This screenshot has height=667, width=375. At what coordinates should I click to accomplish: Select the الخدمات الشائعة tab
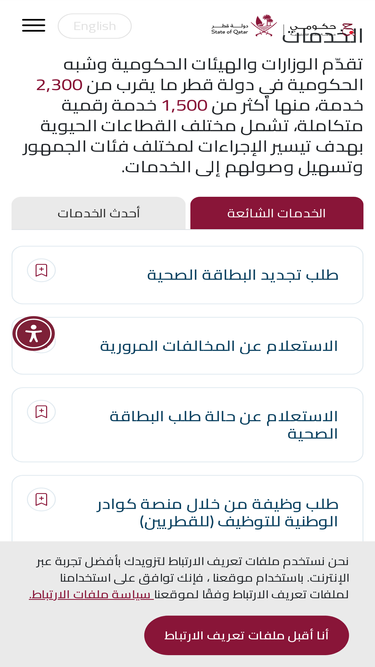tap(277, 213)
